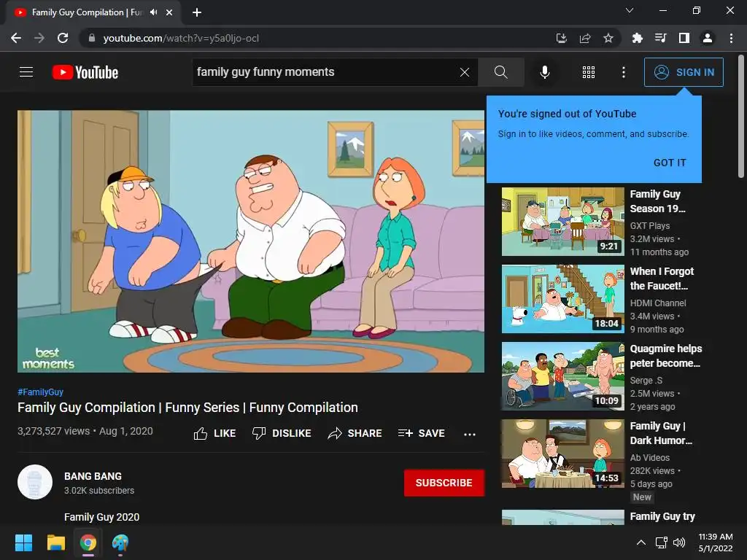Show hidden tray icons chevron

tap(641, 542)
